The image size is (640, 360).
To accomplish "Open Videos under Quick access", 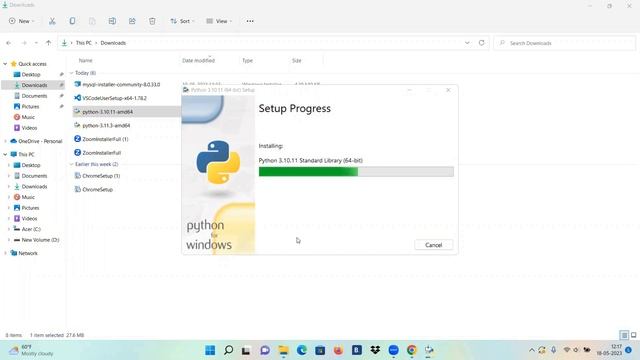I will [25, 128].
